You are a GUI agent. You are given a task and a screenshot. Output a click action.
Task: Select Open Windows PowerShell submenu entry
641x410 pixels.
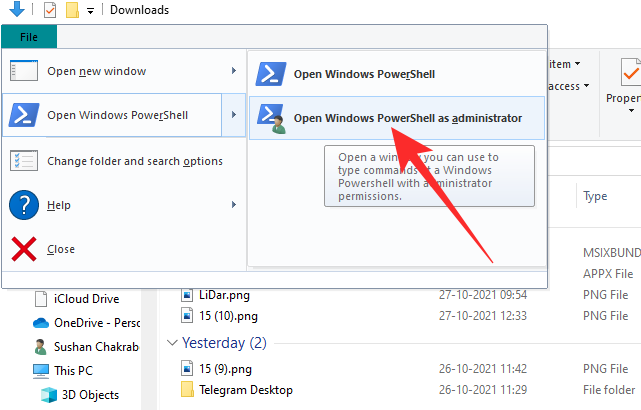tap(364, 73)
